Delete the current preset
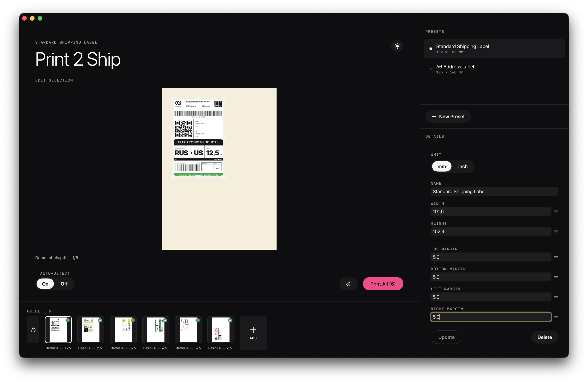 click(545, 337)
